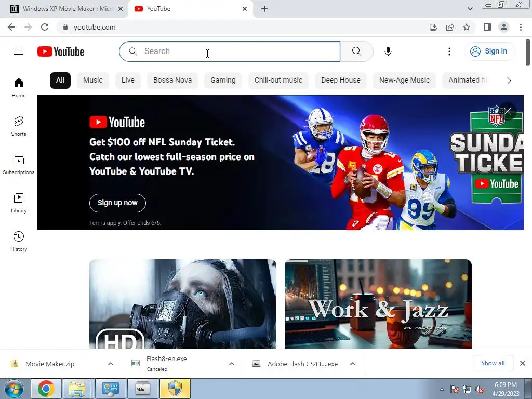Bookmark this tab with the star
532x399 pixels.
point(467,27)
